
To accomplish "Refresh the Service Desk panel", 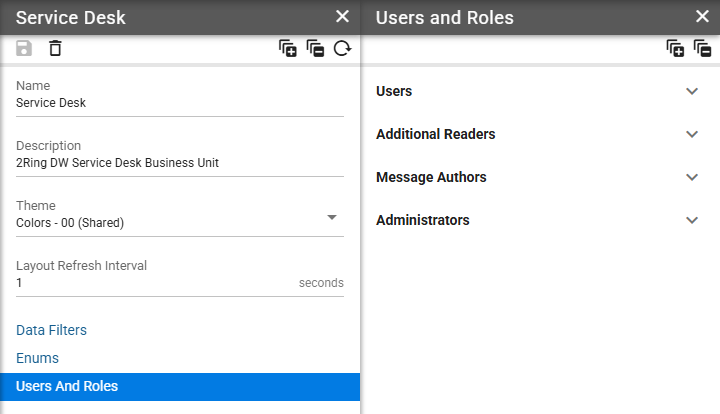I will pyautogui.click(x=343, y=48).
